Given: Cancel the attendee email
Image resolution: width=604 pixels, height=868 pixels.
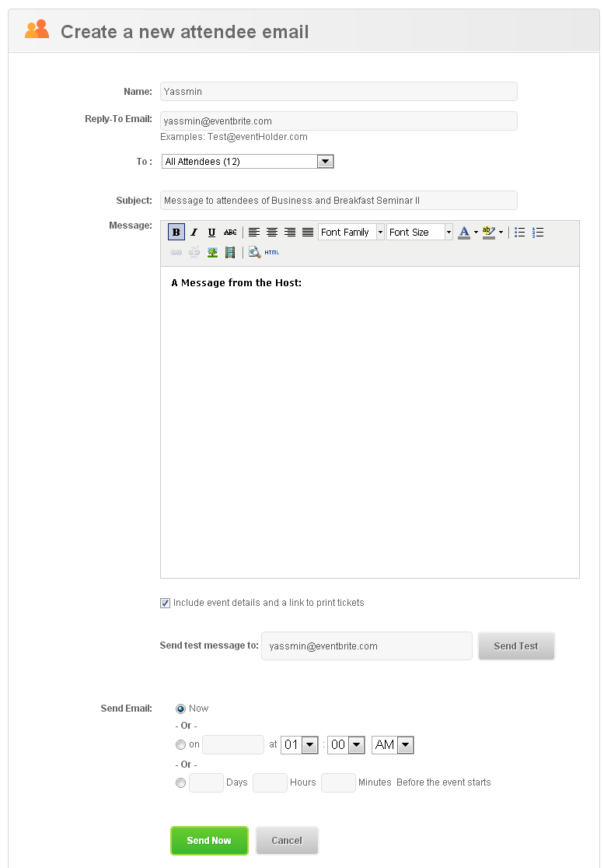Looking at the screenshot, I should pyautogui.click(x=287, y=840).
